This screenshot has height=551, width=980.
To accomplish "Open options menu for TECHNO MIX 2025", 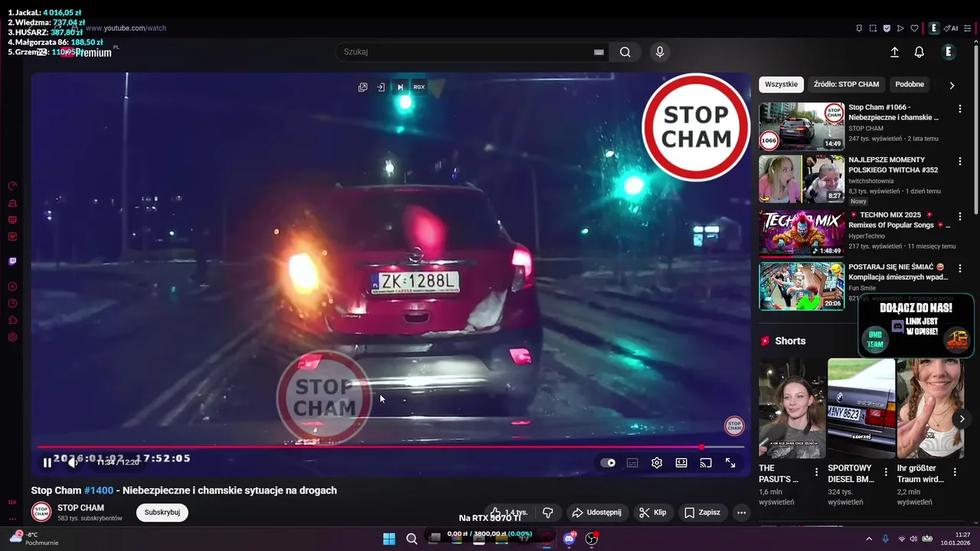I will 960,217.
